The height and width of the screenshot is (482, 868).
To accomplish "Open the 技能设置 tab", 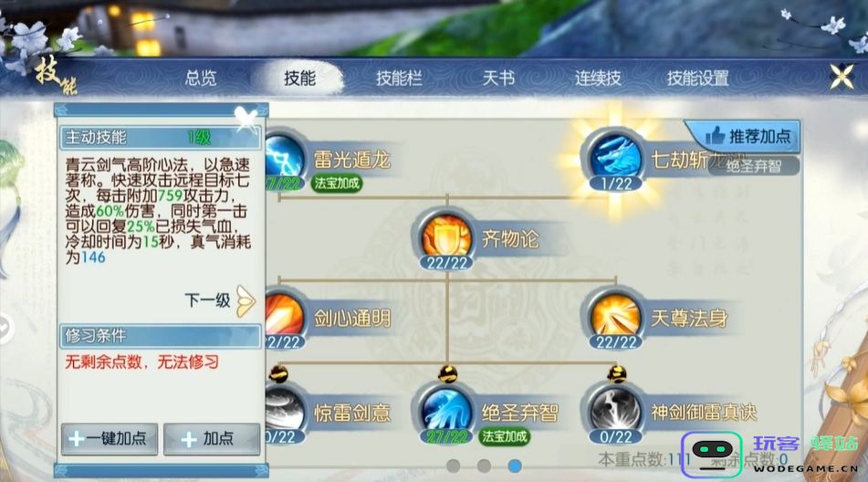I will click(697, 78).
